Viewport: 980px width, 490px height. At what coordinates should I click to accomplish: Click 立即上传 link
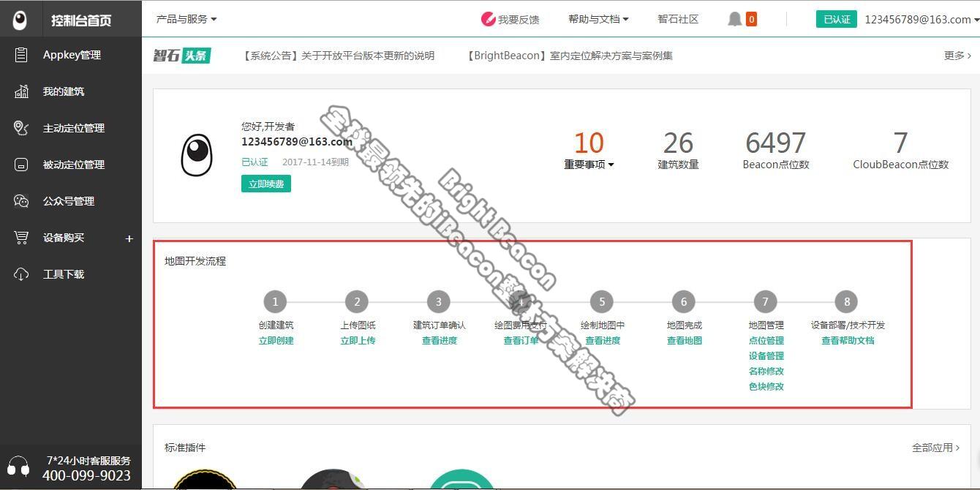tap(358, 341)
